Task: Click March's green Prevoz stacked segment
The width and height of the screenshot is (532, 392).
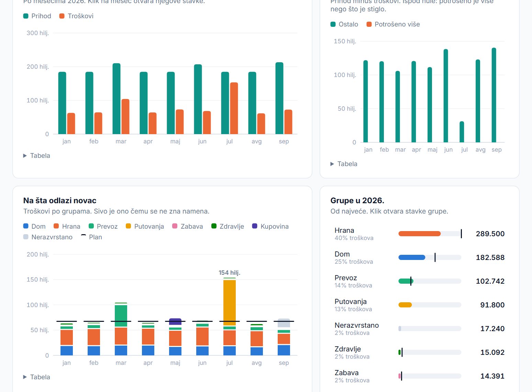Action: [x=121, y=316]
